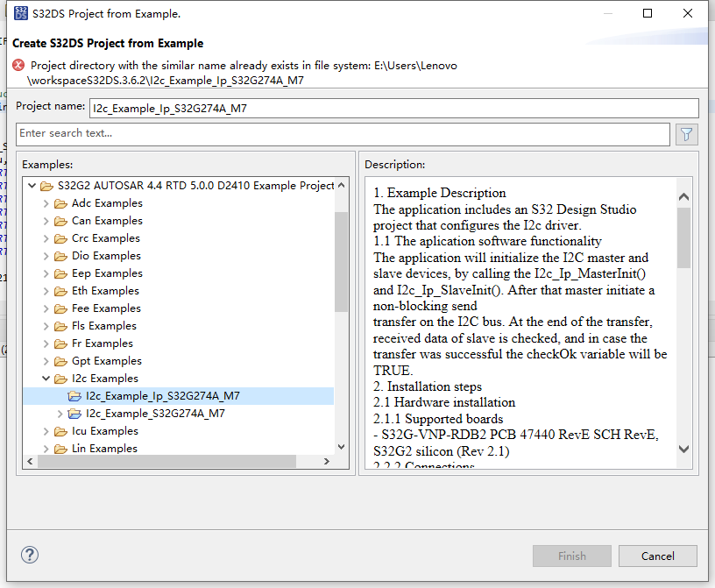The height and width of the screenshot is (588, 715).
Task: Click Examples tree scroll right arrow
Action: (x=327, y=462)
